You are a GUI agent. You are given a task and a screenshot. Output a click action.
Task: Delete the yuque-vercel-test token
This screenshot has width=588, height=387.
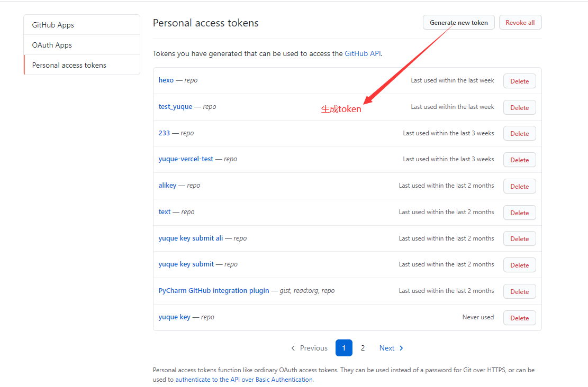pos(519,160)
